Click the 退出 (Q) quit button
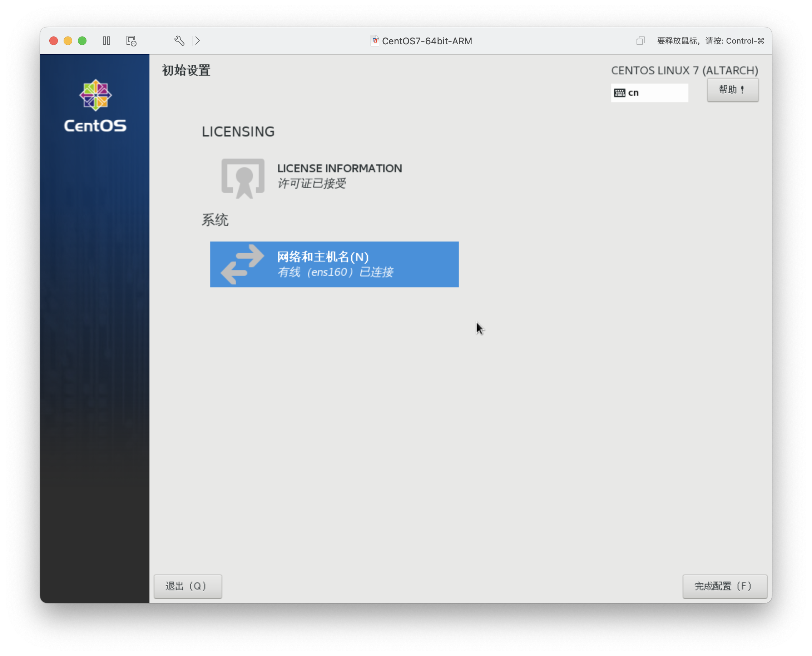Viewport: 812px width, 656px height. click(x=188, y=586)
